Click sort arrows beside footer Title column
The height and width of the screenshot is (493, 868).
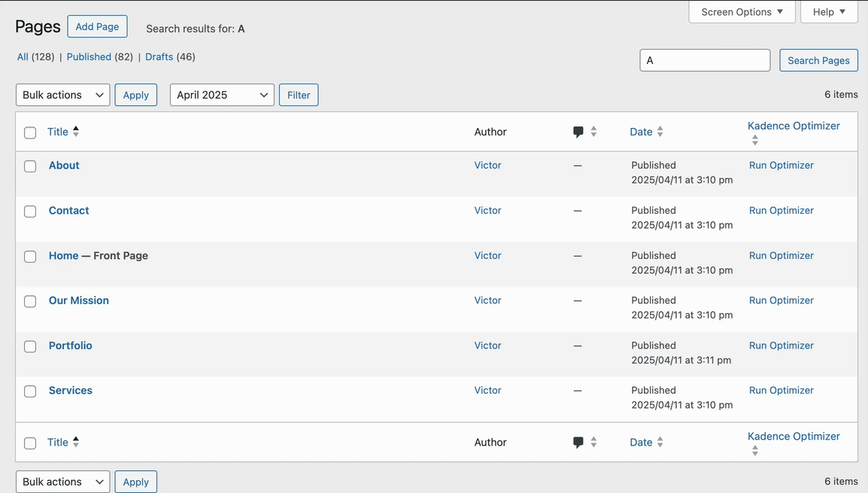coord(76,443)
